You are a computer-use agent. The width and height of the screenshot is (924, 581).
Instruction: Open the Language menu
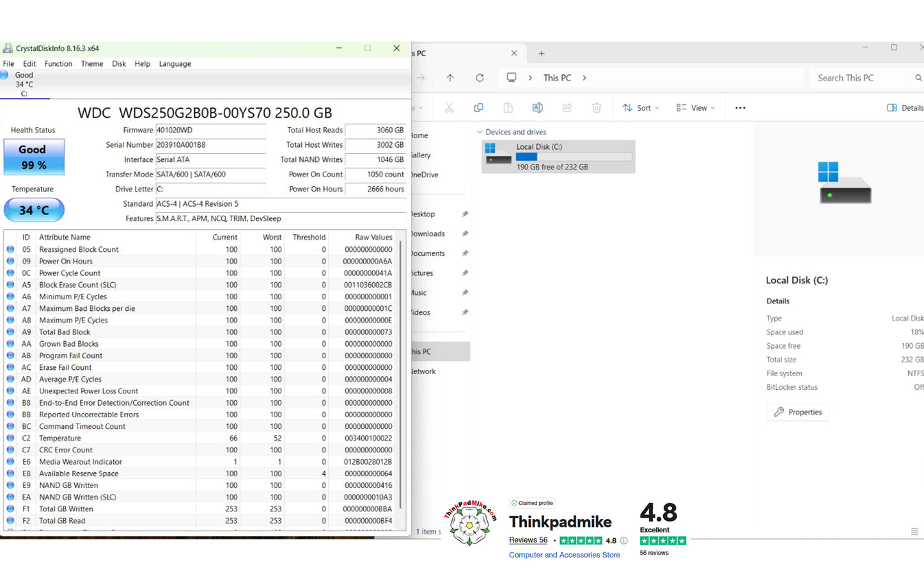pyautogui.click(x=175, y=64)
